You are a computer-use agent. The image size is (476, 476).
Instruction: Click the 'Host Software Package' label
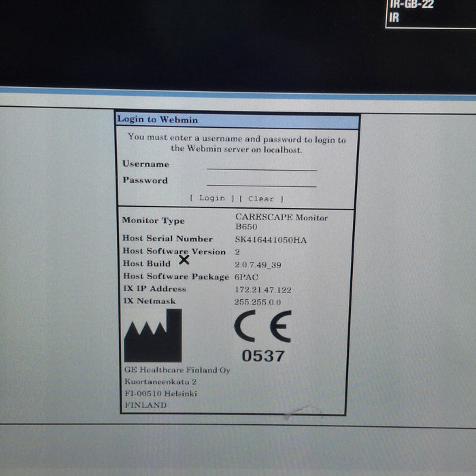(175, 276)
